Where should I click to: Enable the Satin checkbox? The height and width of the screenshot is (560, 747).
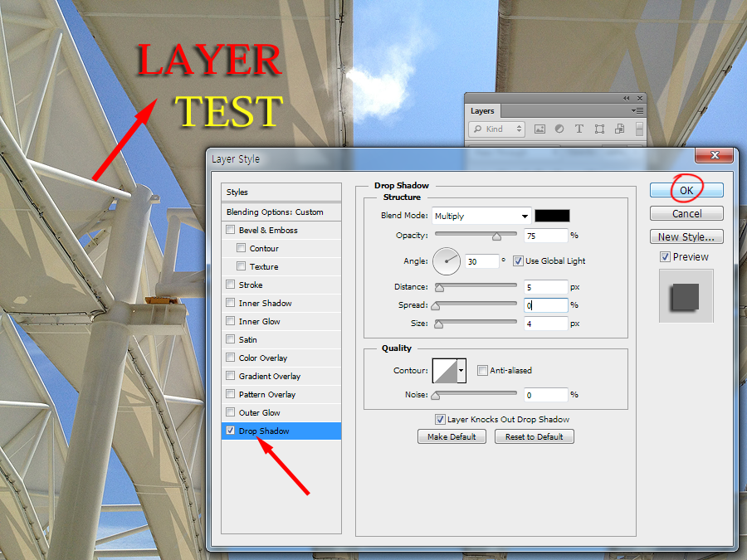pyautogui.click(x=231, y=339)
